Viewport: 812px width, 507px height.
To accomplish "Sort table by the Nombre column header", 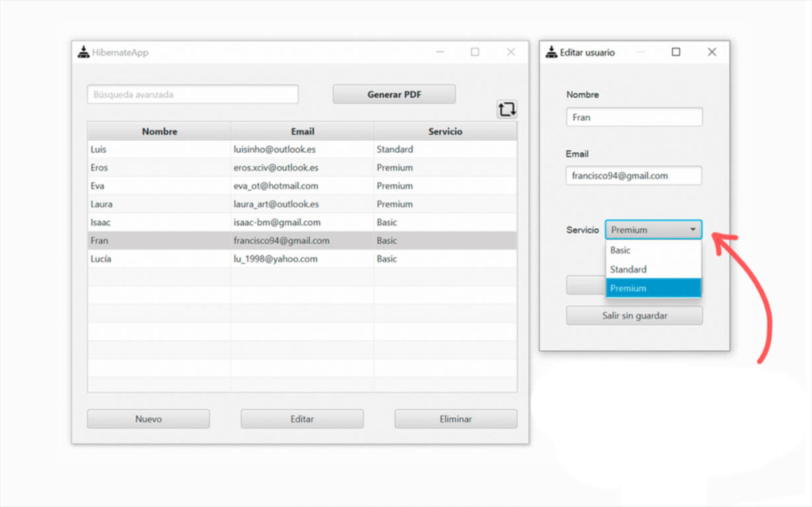I will click(x=159, y=131).
